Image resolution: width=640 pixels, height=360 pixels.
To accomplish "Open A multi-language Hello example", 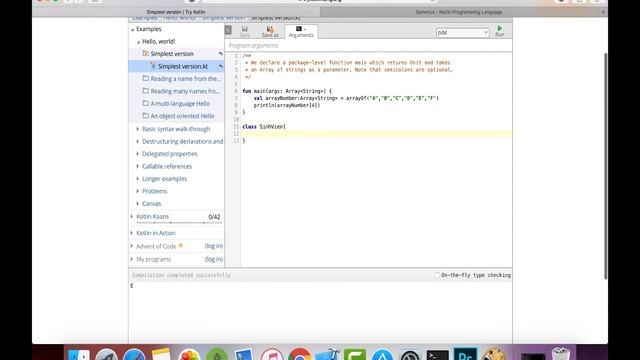I will click(180, 104).
